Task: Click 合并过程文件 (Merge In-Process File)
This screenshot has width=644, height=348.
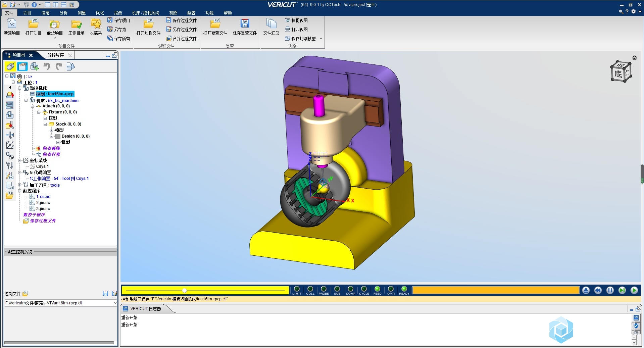Action: click(x=182, y=39)
